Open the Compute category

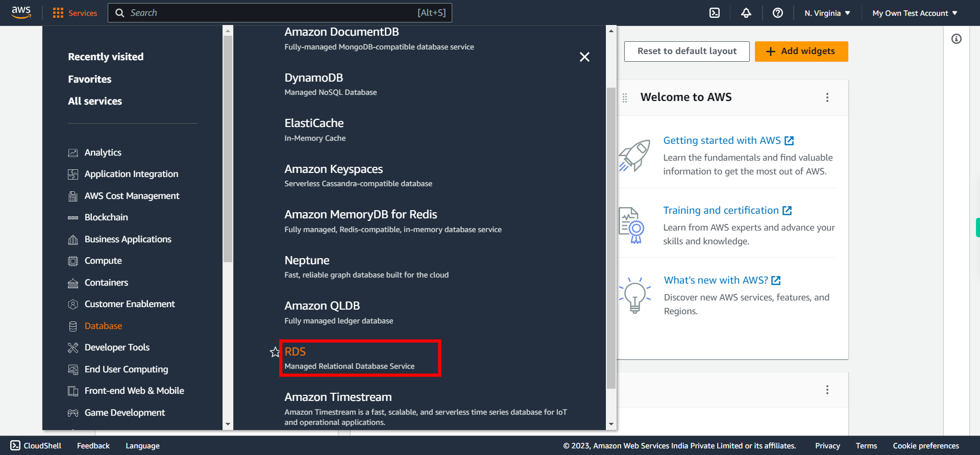point(103,261)
